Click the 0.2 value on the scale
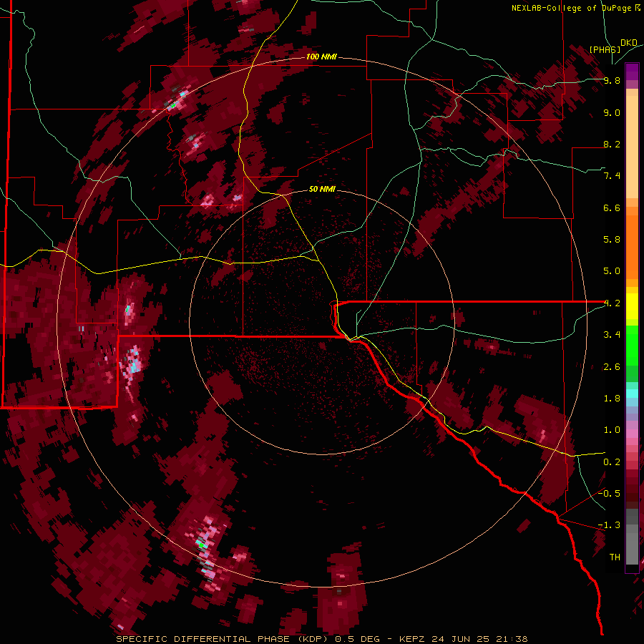Viewport: 644px width, 644px height. tap(612, 462)
